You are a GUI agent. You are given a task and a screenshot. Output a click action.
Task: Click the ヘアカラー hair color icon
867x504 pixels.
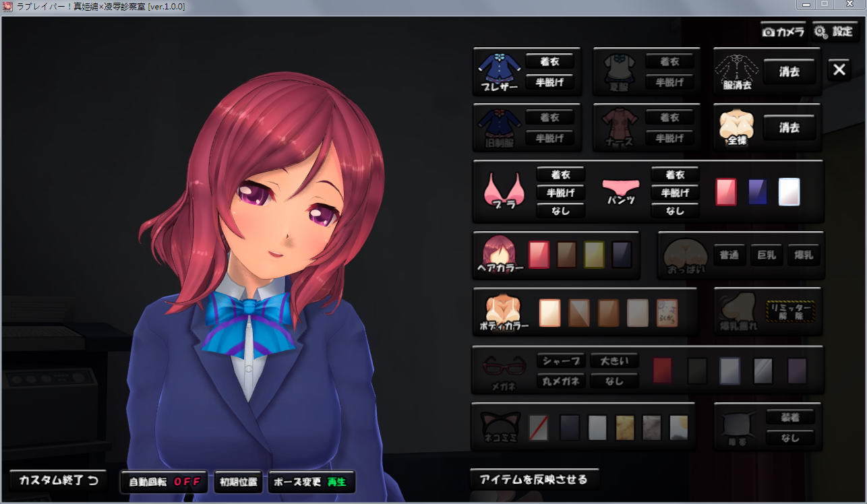500,255
